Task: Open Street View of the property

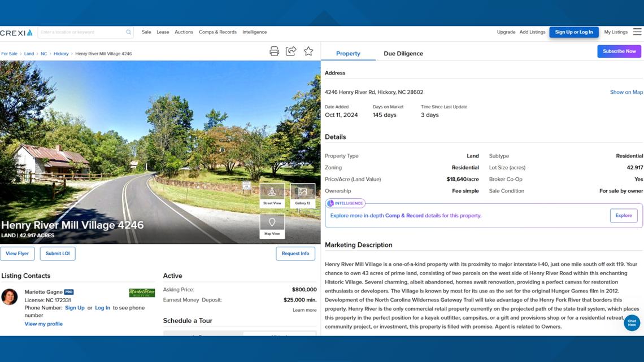Action: pyautogui.click(x=272, y=196)
